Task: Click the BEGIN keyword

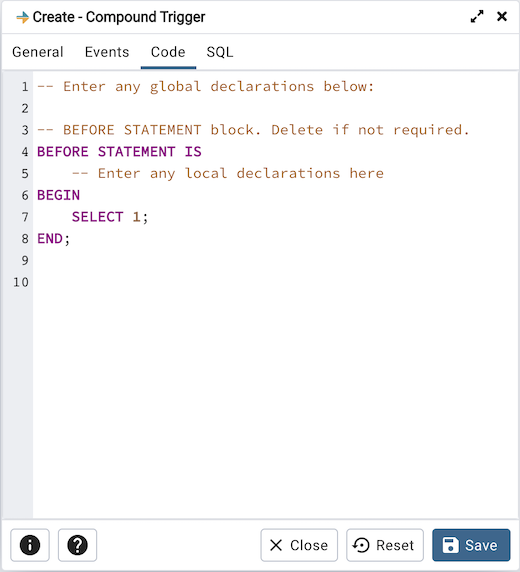Action: coord(58,195)
